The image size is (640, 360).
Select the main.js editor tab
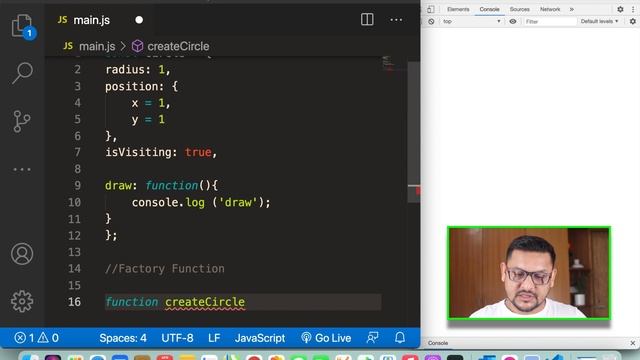tap(100, 20)
